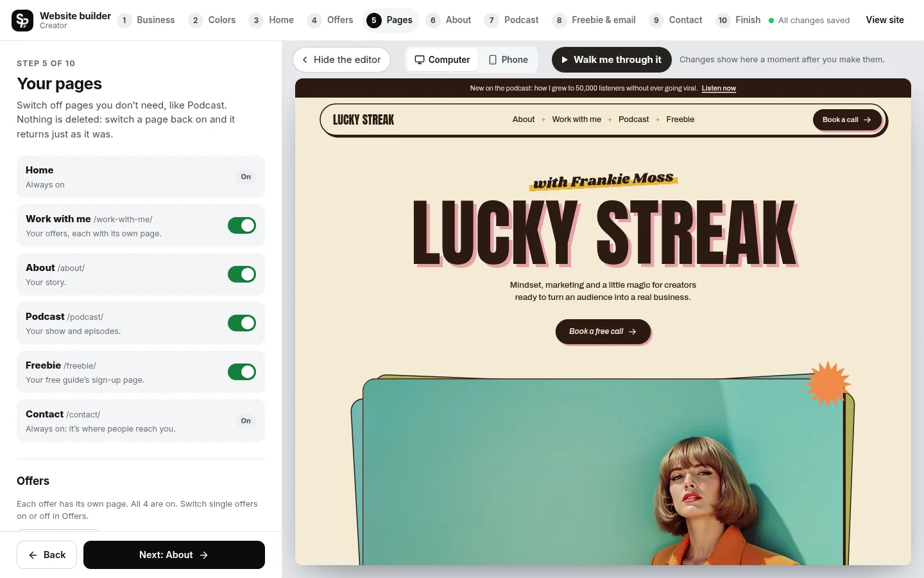This screenshot has width=924, height=578.
Task: Switch to the Home step
Action: [x=272, y=21]
